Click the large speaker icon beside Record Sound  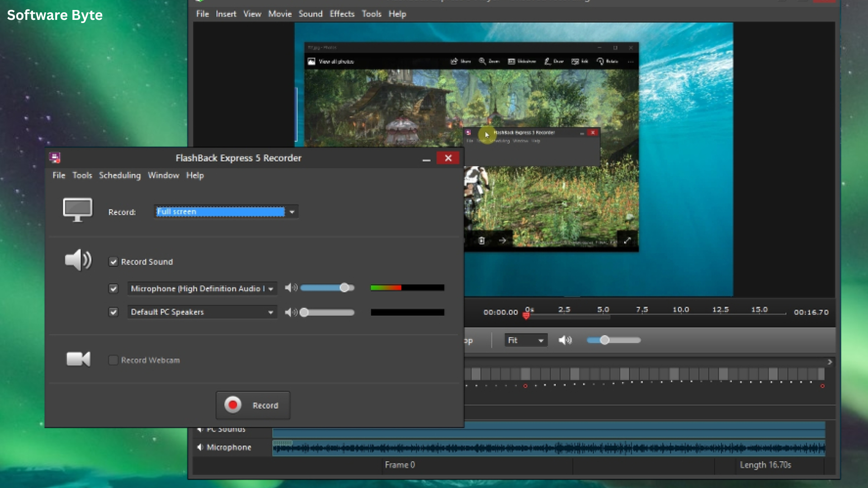[x=78, y=260]
